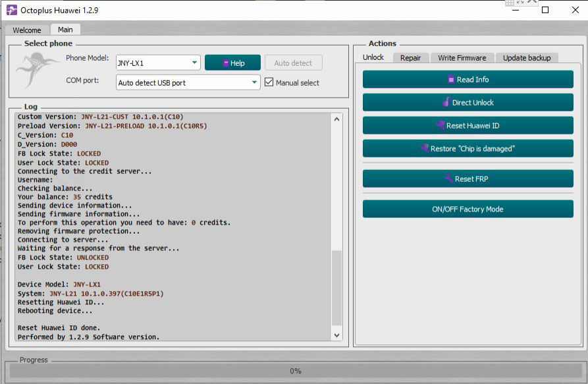
Task: Click the "Resetting Huawei ID..." log line
Action: (x=61, y=302)
